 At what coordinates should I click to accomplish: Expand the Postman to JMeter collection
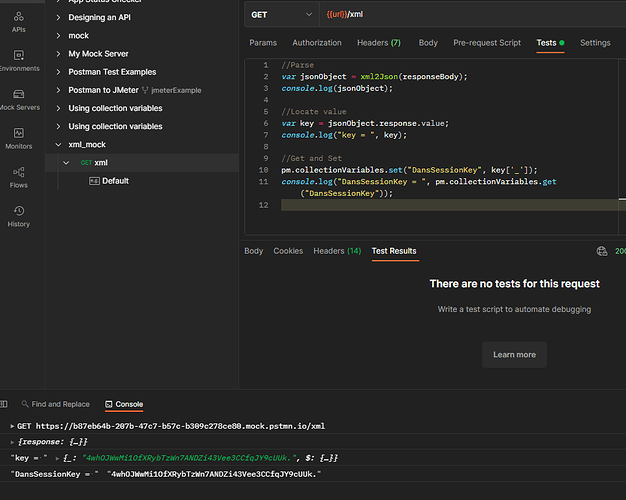click(58, 90)
